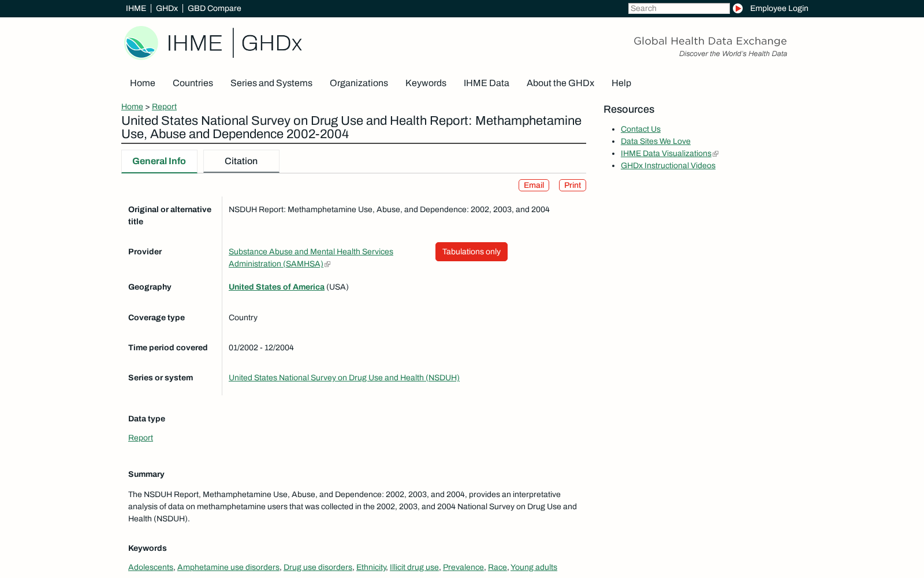Switch to the Citation tab

pyautogui.click(x=241, y=161)
